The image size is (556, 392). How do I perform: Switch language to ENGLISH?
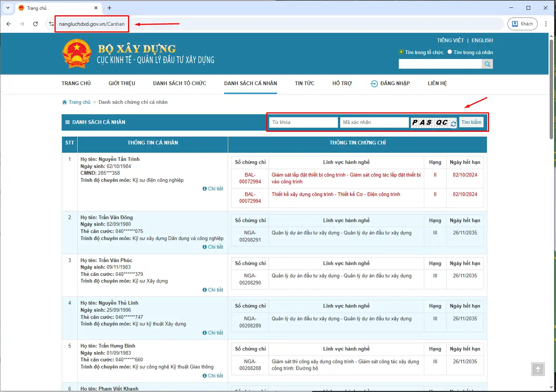tap(482, 40)
